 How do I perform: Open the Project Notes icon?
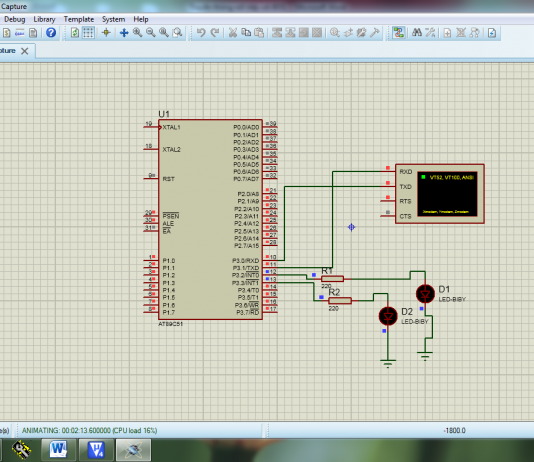click(x=33, y=33)
